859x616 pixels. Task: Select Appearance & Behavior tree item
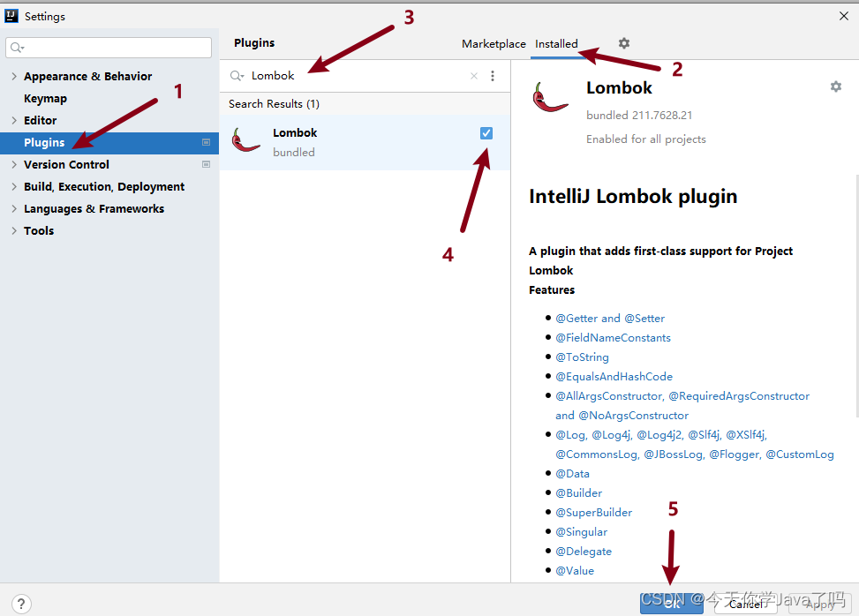coord(87,76)
